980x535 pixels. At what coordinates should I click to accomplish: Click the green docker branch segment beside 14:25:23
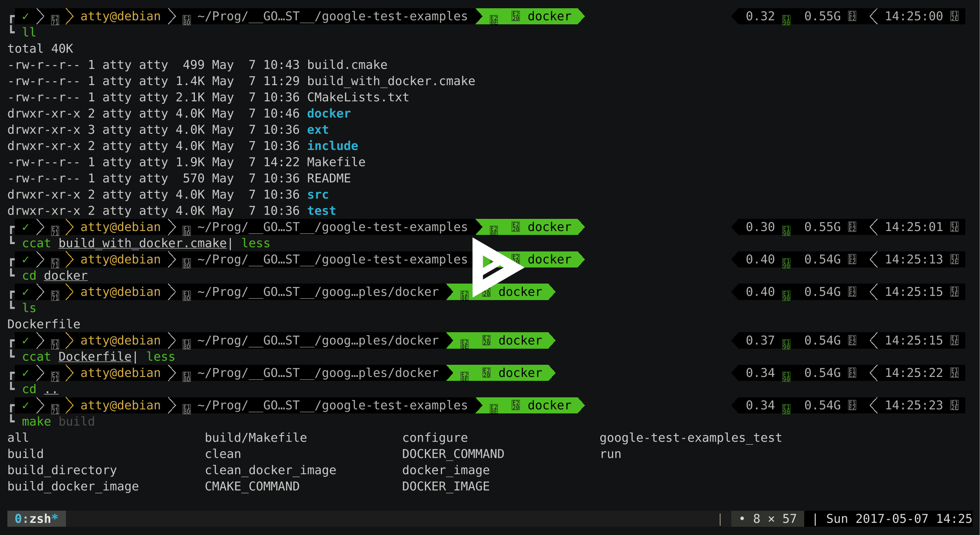click(530, 405)
